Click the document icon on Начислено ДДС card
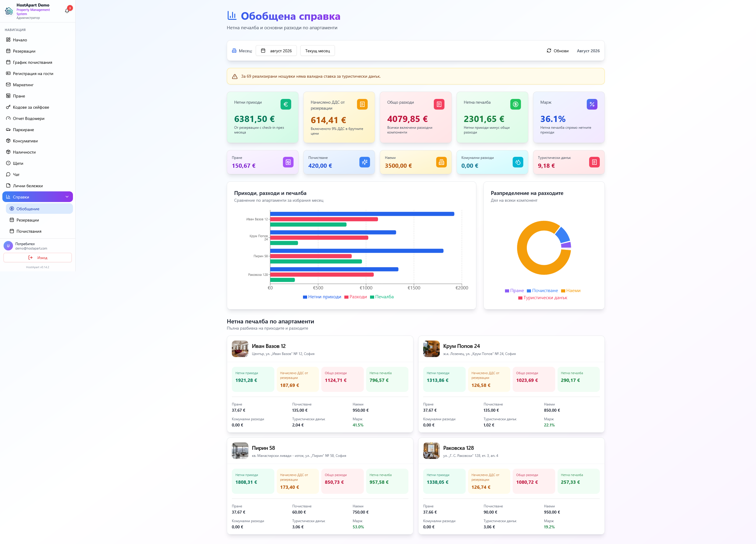The height and width of the screenshot is (544, 756). (x=362, y=104)
